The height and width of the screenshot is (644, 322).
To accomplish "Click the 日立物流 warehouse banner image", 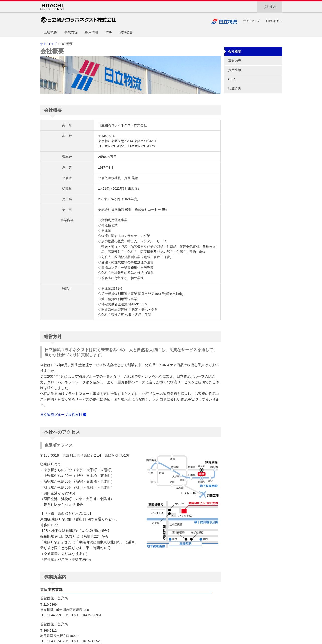I will pos(130,75).
